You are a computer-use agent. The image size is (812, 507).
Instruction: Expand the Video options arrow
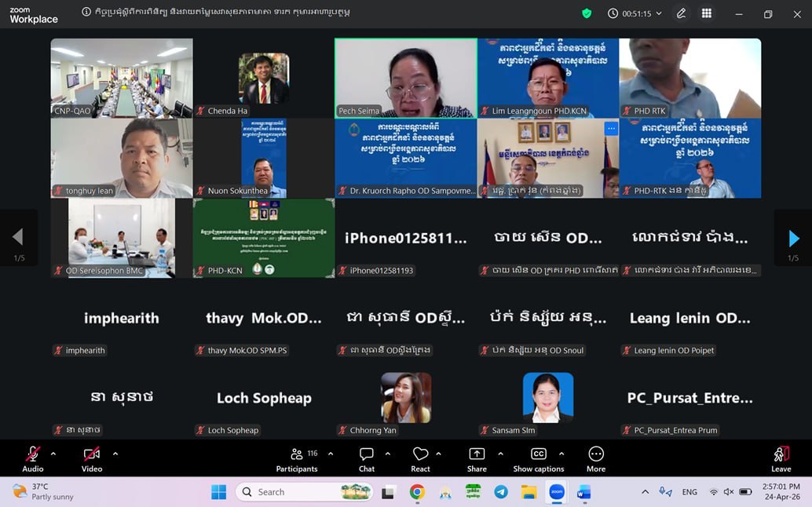pos(115,454)
